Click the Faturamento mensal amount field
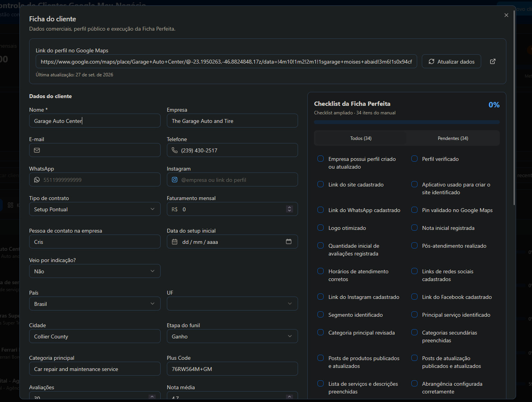Viewport: 532px width, 402px height. 232,209
